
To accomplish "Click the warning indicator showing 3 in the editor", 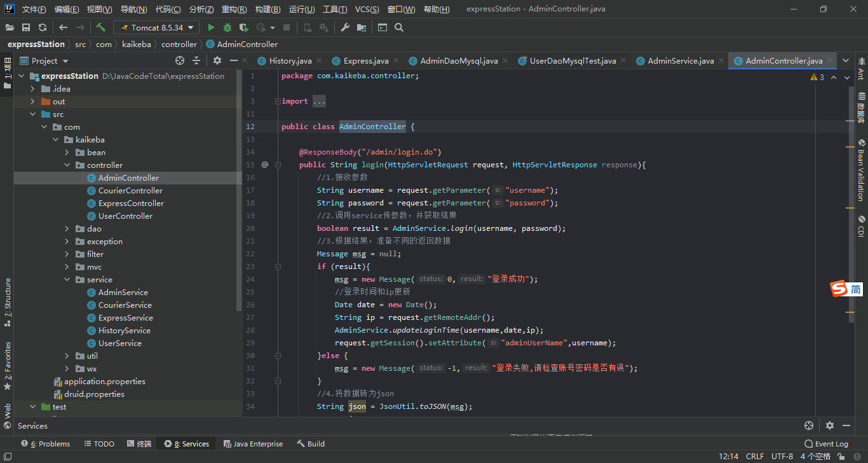I will (817, 77).
